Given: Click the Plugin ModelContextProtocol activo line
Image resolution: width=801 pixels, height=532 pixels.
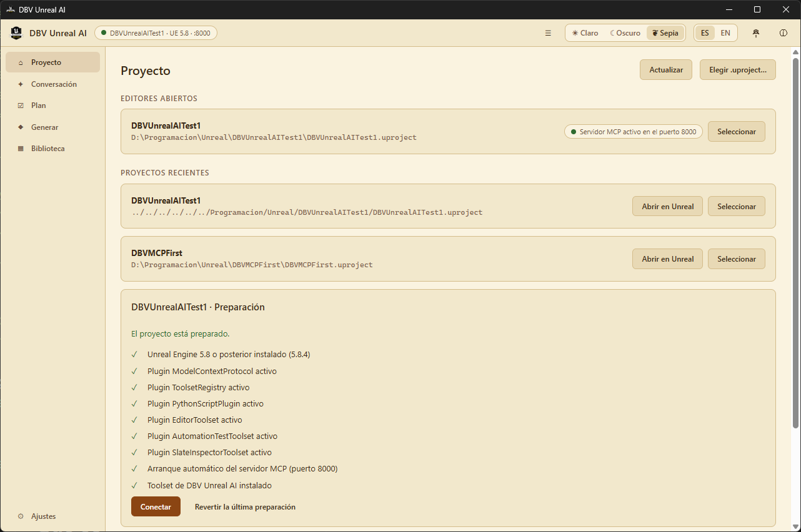Looking at the screenshot, I should [212, 371].
